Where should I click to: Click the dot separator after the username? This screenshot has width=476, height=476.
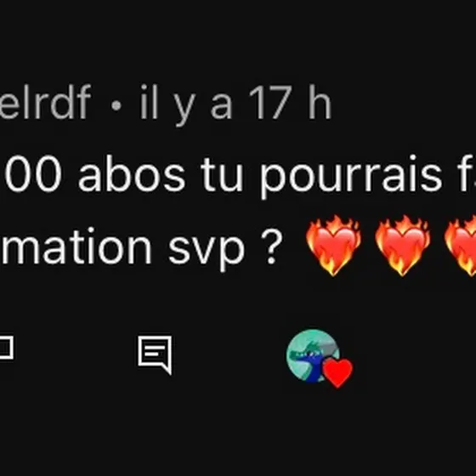point(116,106)
